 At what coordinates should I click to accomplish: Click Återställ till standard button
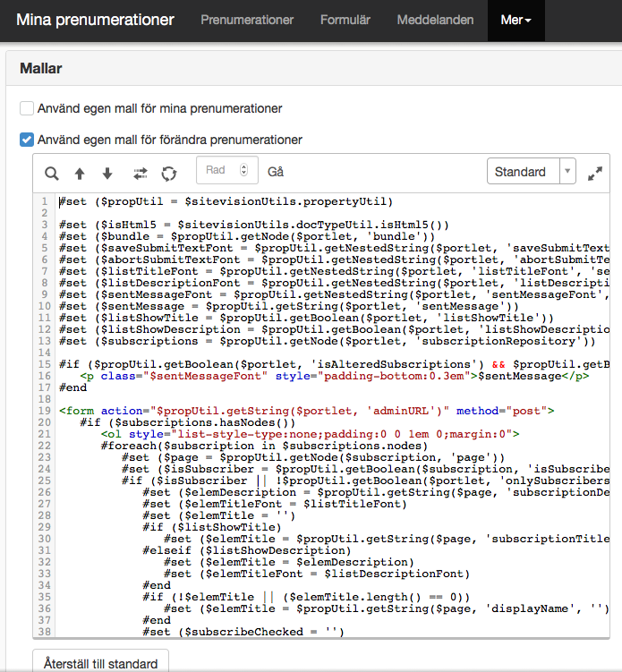tap(101, 663)
